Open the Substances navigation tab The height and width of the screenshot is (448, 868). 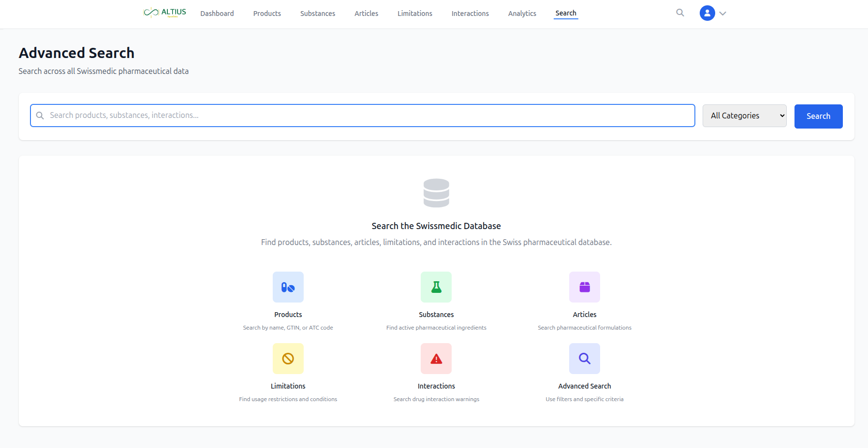[x=318, y=14]
